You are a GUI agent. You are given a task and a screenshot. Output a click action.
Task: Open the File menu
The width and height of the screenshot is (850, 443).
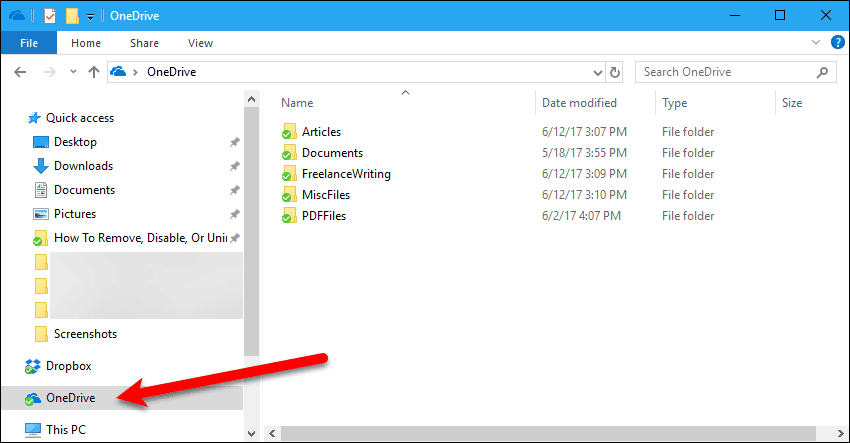click(28, 43)
